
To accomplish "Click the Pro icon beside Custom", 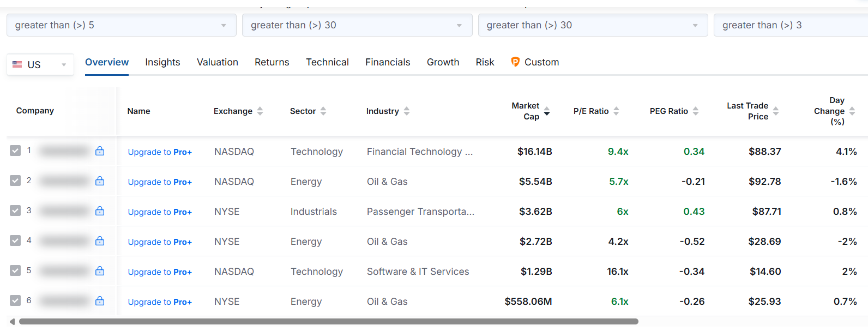I will pos(515,62).
